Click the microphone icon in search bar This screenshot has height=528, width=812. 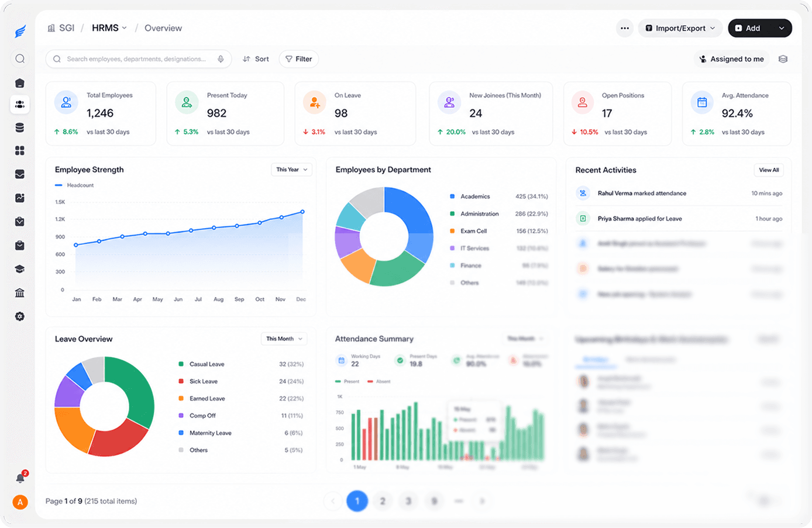tap(221, 59)
